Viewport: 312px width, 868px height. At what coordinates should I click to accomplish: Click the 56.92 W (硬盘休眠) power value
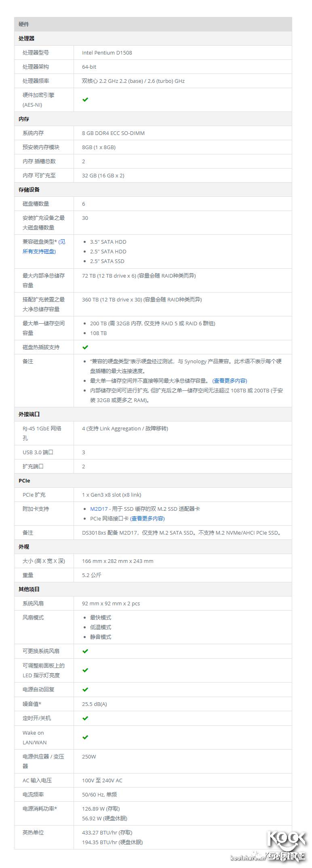105,818
